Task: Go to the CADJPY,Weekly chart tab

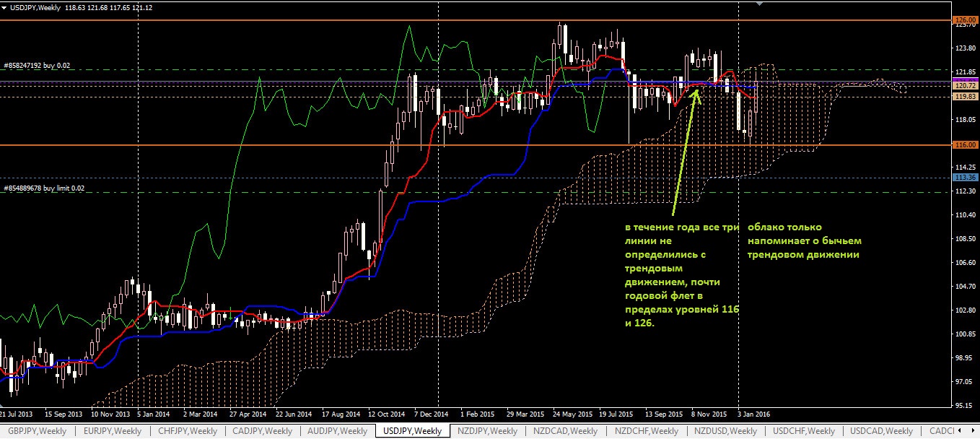Action: [x=261, y=431]
